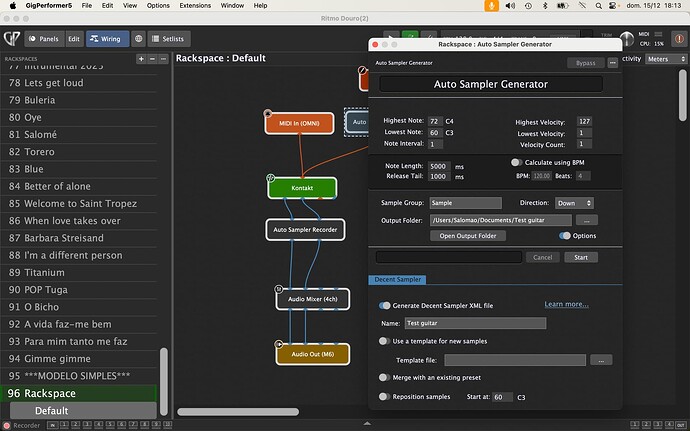The height and width of the screenshot is (431, 690).
Task: Select the Auto Sampler Recorder block
Action: coord(305,230)
